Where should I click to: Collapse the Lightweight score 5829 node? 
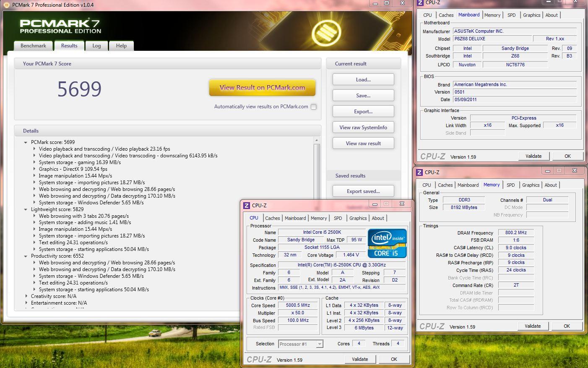(x=26, y=209)
